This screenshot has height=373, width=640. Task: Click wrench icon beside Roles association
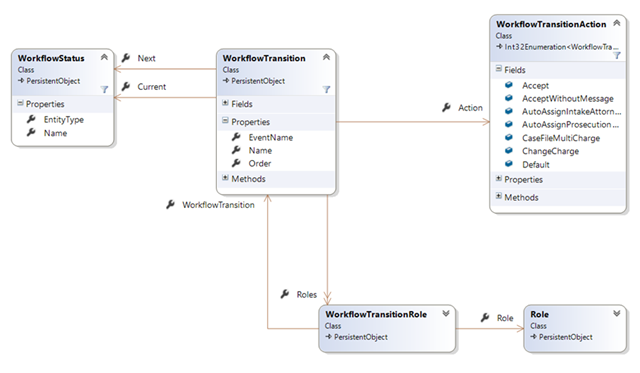[x=285, y=294]
